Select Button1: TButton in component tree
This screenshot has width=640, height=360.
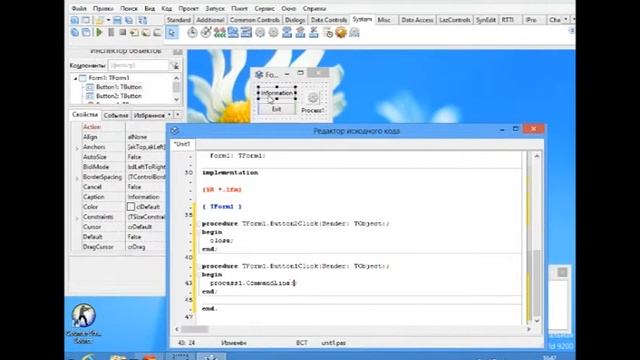point(119,87)
